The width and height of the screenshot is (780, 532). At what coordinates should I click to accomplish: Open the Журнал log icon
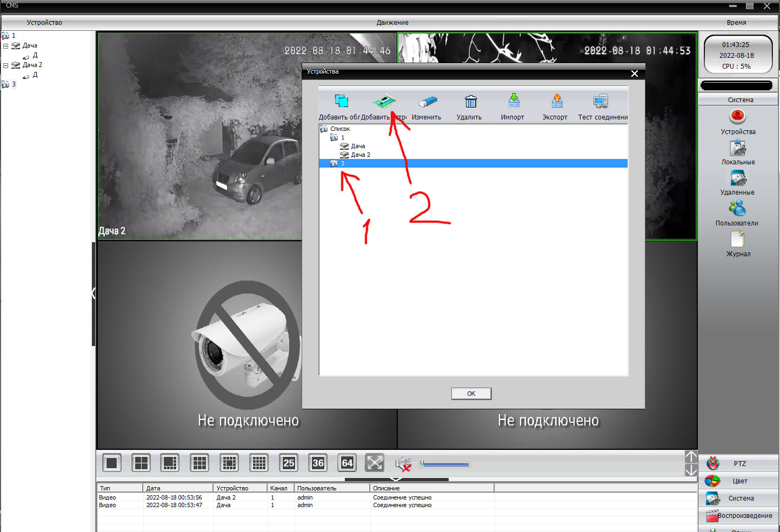[x=737, y=240]
